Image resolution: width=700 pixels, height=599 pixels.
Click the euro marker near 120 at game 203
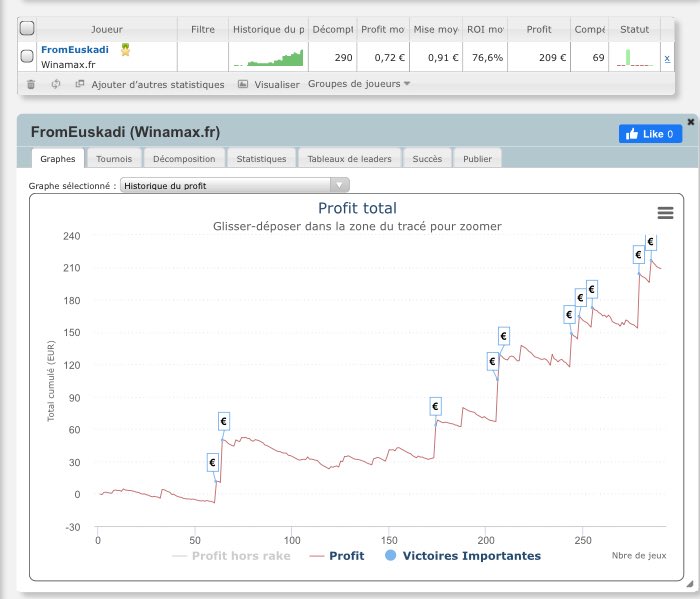coord(492,361)
